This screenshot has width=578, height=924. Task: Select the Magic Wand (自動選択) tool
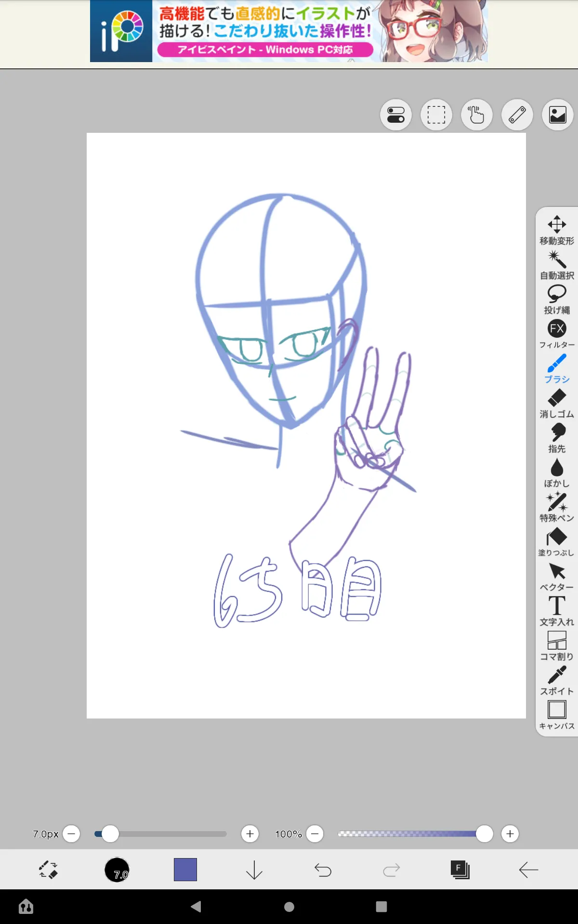pyautogui.click(x=557, y=265)
